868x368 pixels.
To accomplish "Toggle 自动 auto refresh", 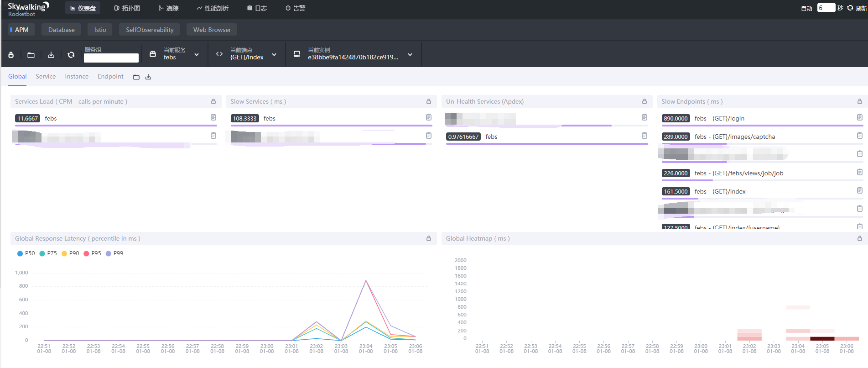I will click(806, 8).
